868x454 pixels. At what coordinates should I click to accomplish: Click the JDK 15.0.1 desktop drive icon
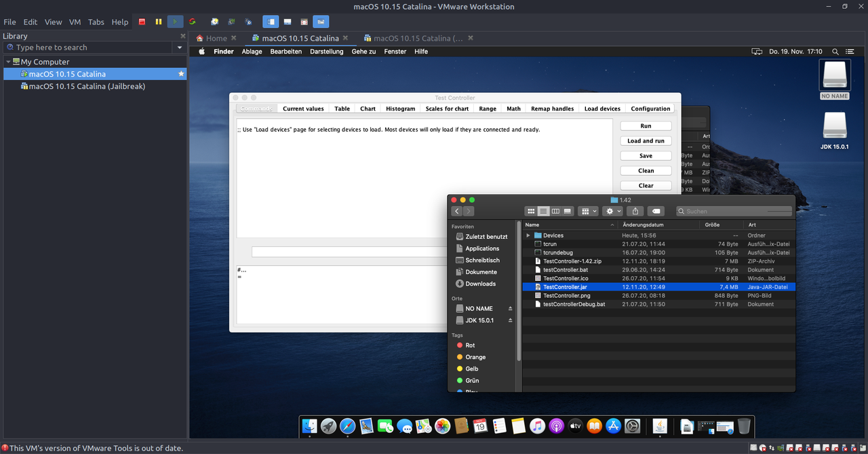click(x=835, y=130)
